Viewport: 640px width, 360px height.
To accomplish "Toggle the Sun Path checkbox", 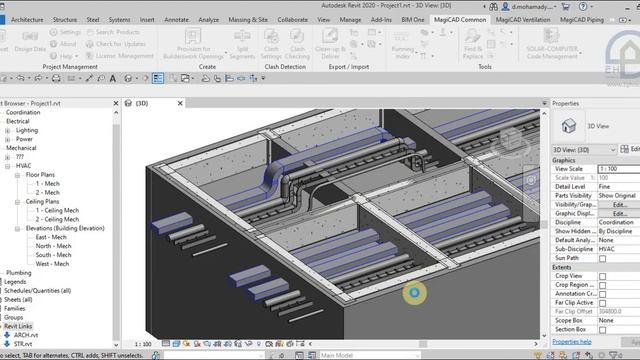I will coord(602,259).
